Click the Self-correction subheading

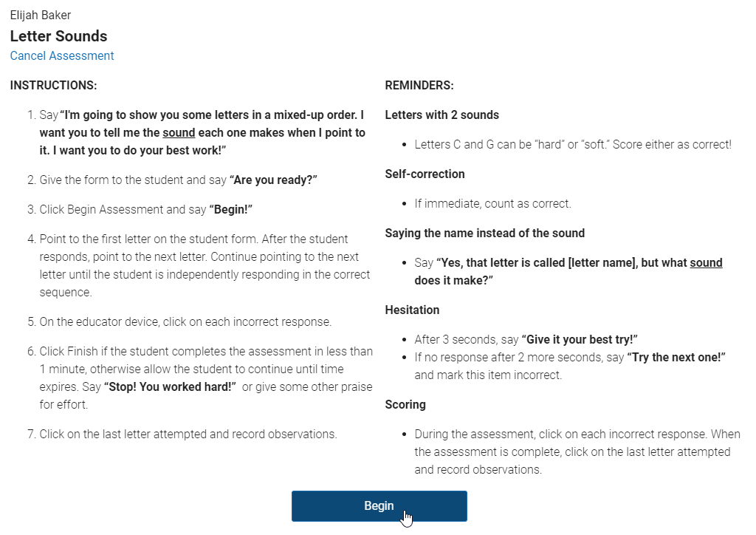[425, 174]
